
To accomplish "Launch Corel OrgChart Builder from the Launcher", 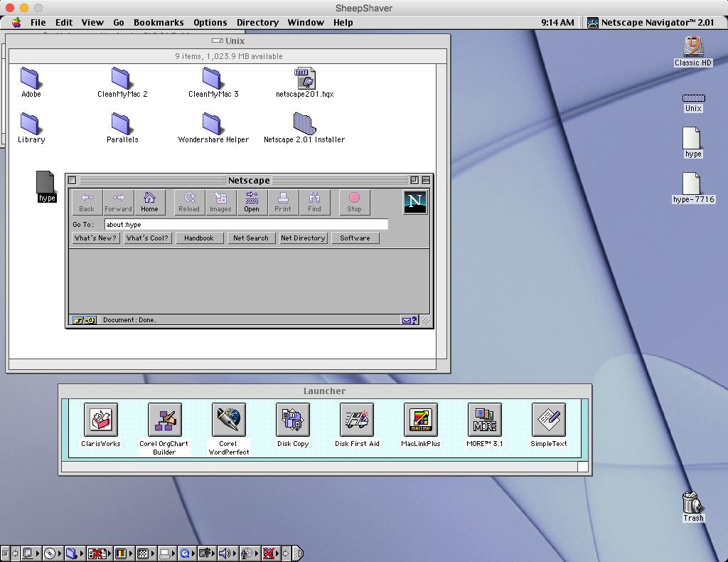I will tap(164, 420).
